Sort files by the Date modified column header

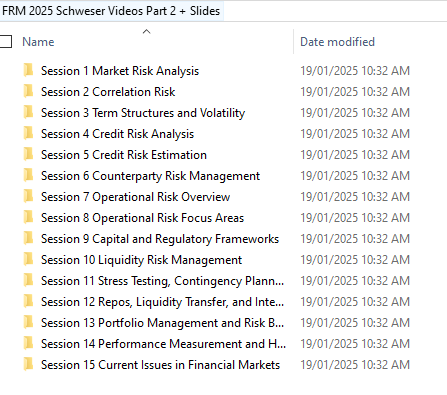337,42
